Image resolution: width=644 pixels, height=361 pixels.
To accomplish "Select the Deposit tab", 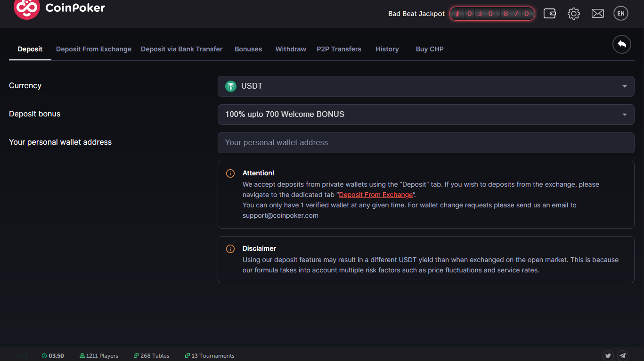I will click(30, 49).
